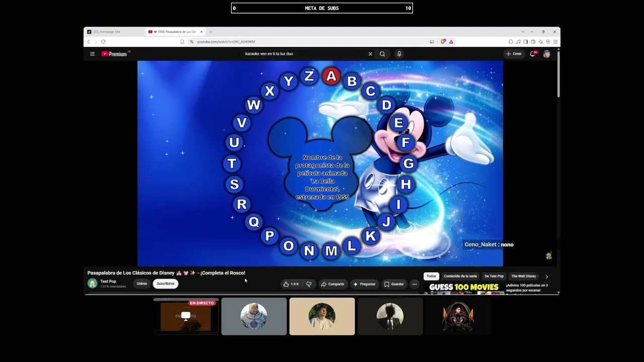Switch to the SEO_homepage_title tab
This screenshot has height=362, width=644.
(114, 32)
